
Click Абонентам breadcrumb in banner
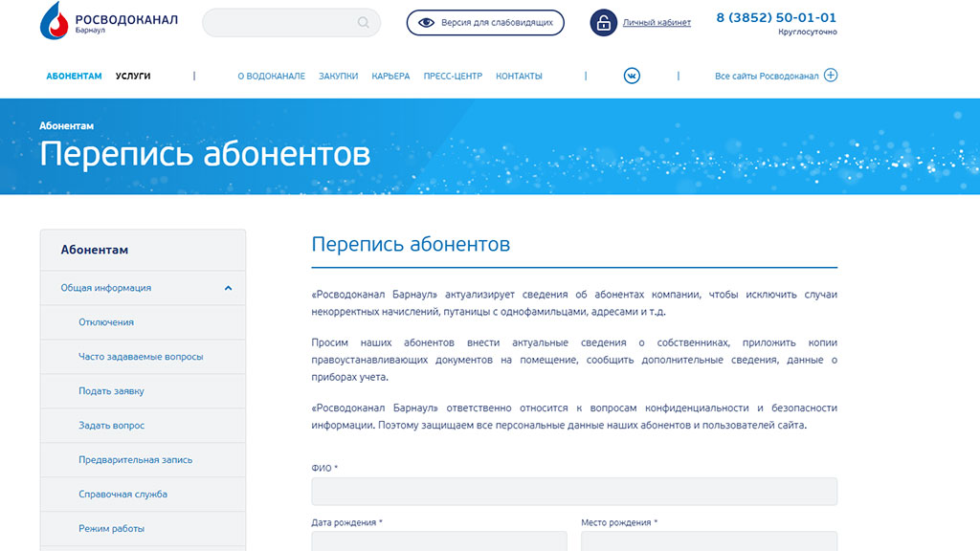point(66,125)
